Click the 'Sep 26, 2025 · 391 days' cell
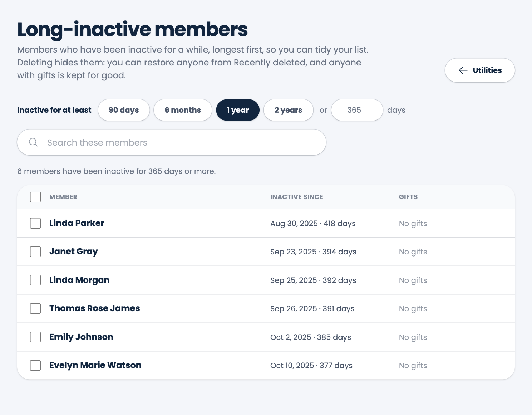The width and height of the screenshot is (532, 415). click(312, 309)
